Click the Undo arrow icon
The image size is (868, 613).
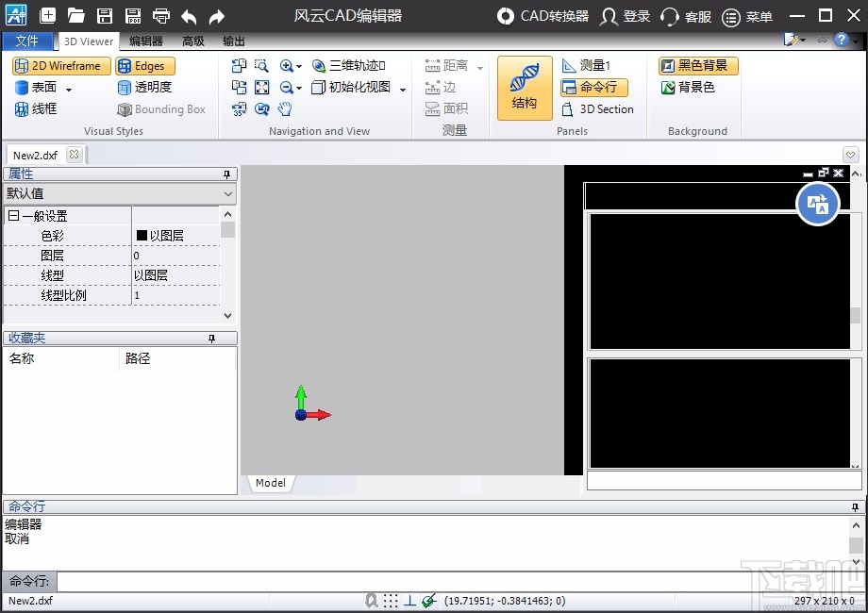pos(189,16)
